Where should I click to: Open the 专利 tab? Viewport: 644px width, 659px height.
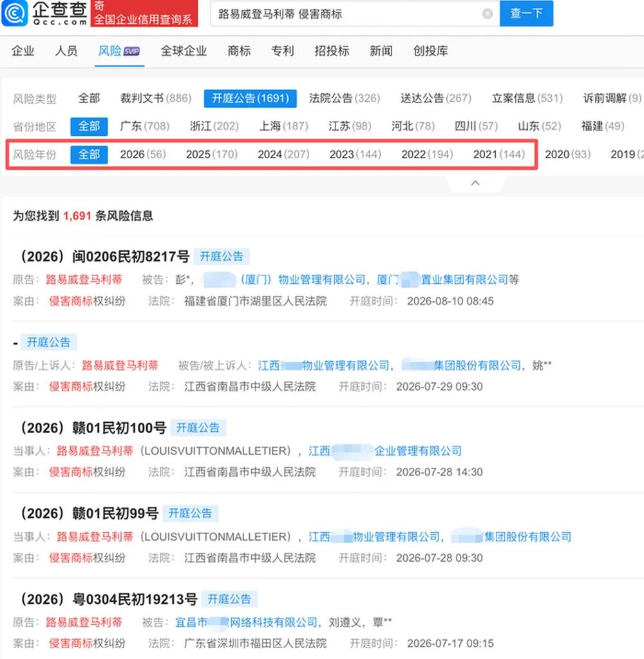282,51
